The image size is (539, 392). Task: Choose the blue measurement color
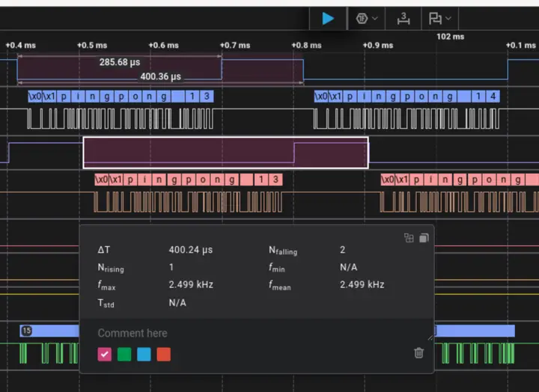(x=144, y=354)
